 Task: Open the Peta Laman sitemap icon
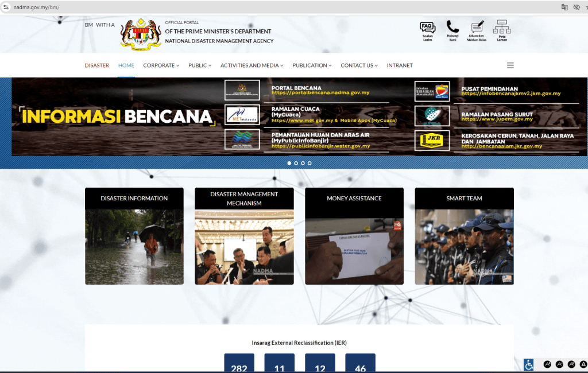coord(502,31)
